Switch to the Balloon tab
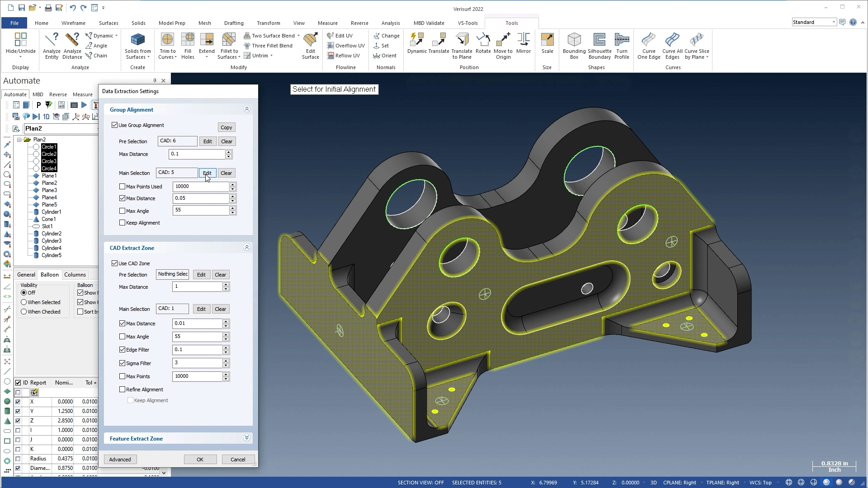This screenshot has height=488, width=868. click(x=49, y=275)
